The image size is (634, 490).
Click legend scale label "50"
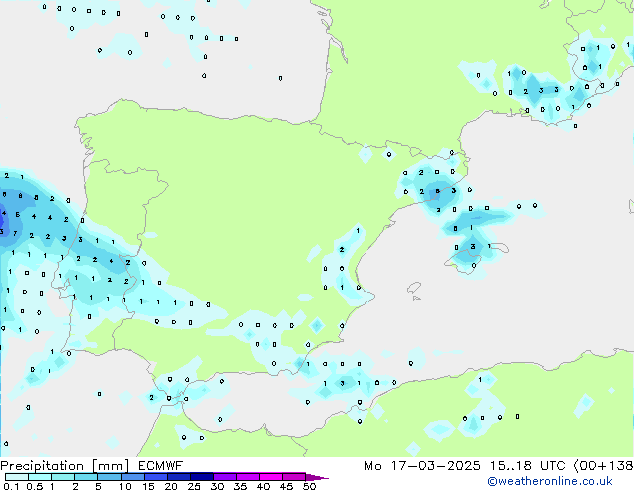tap(309, 486)
